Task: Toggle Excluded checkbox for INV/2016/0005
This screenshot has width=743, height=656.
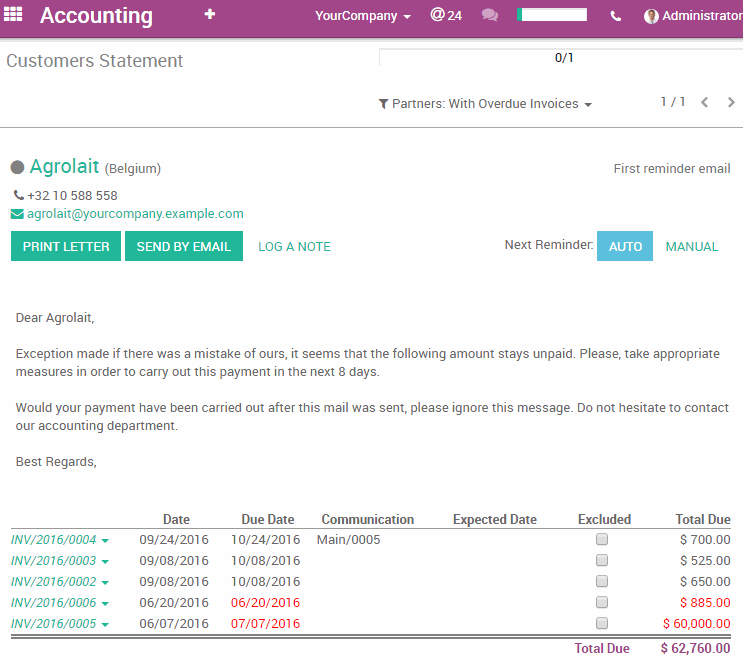Action: point(602,623)
